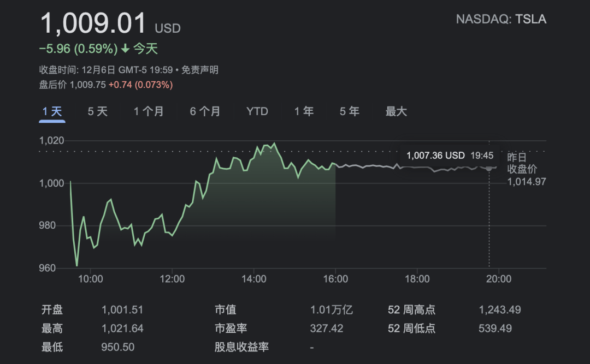Click the 市值 label
The width and height of the screenshot is (590, 364).
pos(225,310)
